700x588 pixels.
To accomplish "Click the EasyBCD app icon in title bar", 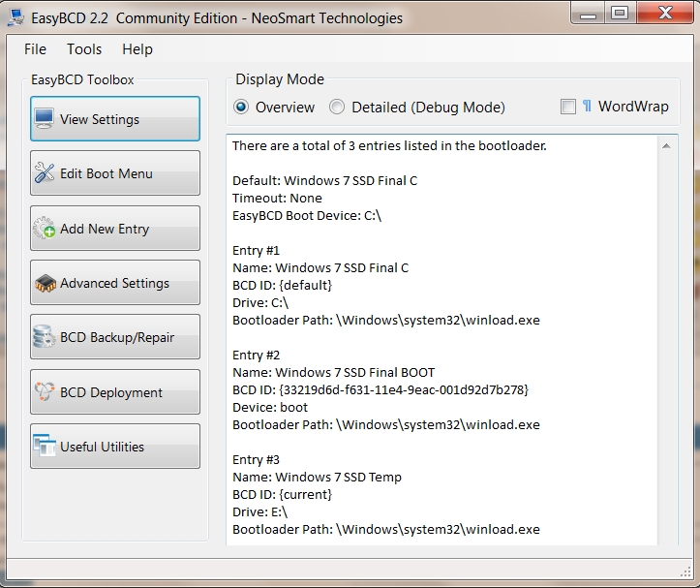I will click(x=15, y=17).
